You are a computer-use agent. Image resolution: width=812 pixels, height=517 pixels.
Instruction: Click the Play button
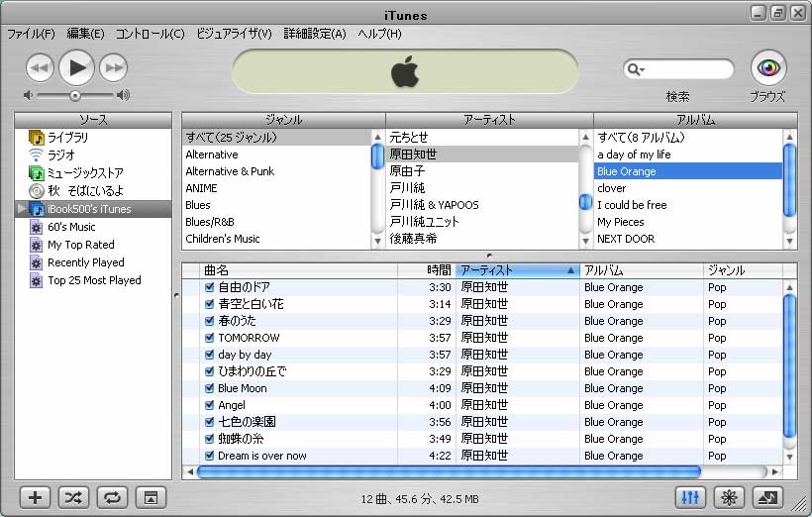tap(77, 67)
